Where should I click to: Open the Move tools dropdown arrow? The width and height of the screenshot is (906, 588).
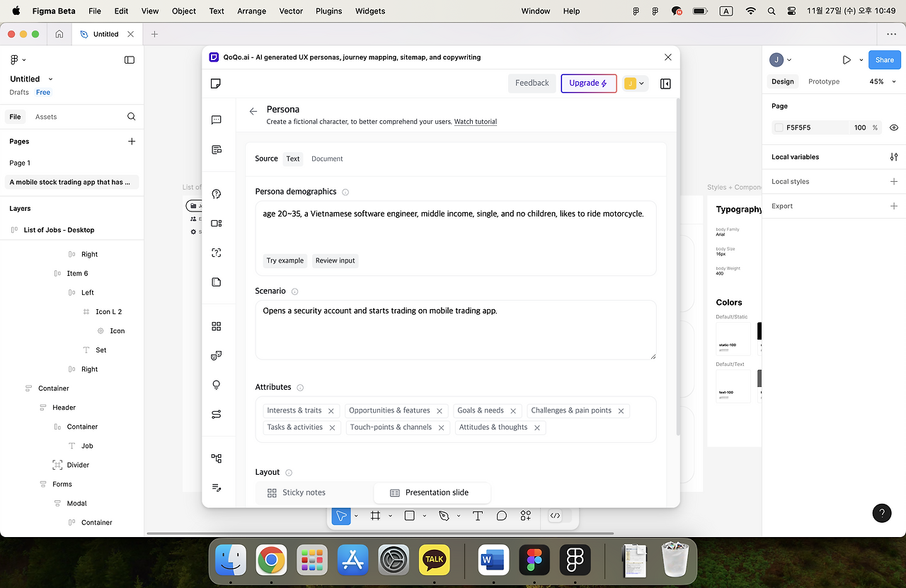(356, 516)
